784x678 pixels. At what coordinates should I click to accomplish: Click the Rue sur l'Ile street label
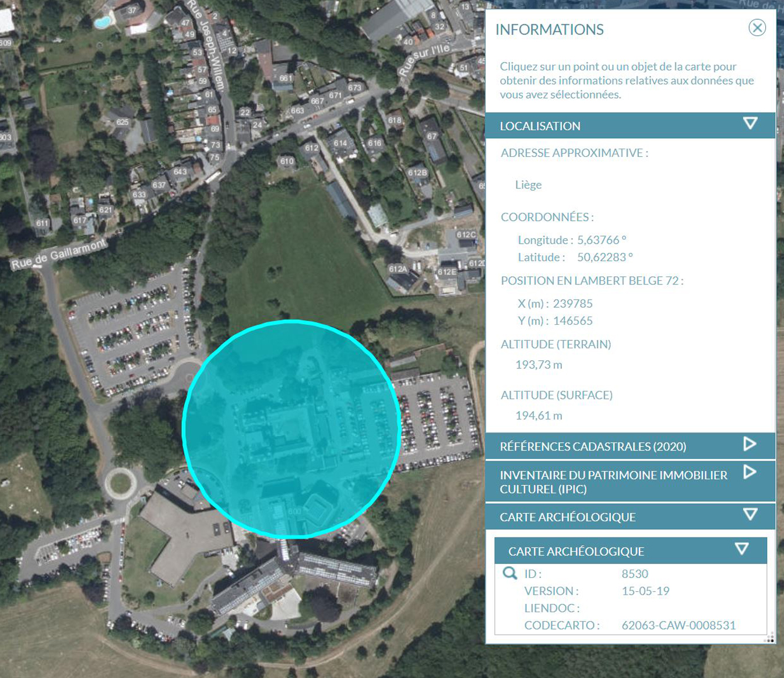click(424, 59)
